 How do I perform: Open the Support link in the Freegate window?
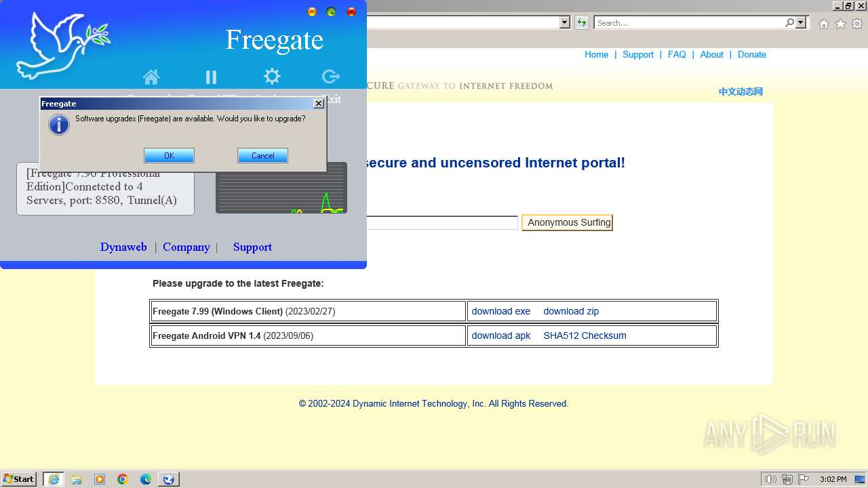click(252, 247)
